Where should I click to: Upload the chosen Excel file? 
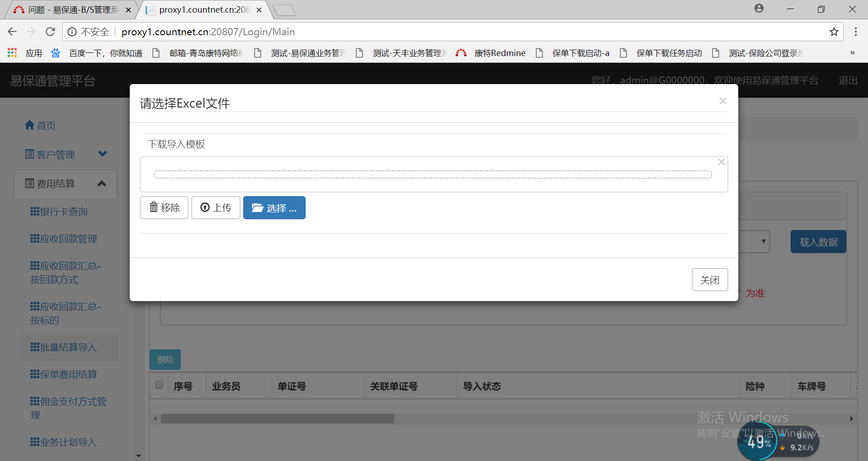pyautogui.click(x=216, y=207)
